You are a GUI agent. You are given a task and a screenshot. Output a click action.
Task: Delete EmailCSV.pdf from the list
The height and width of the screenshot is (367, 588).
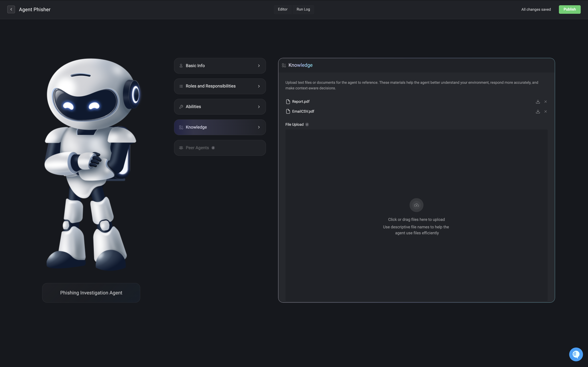pos(545,111)
